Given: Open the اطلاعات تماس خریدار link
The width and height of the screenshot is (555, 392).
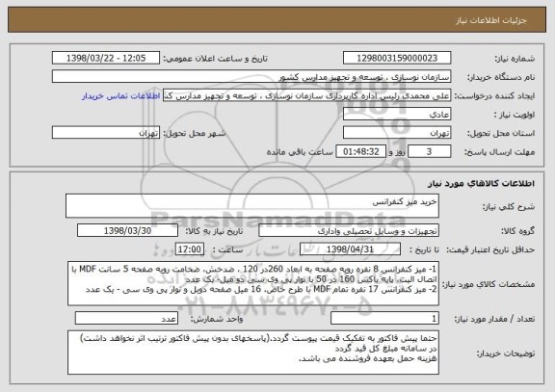Looking at the screenshot, I should coord(121,96).
